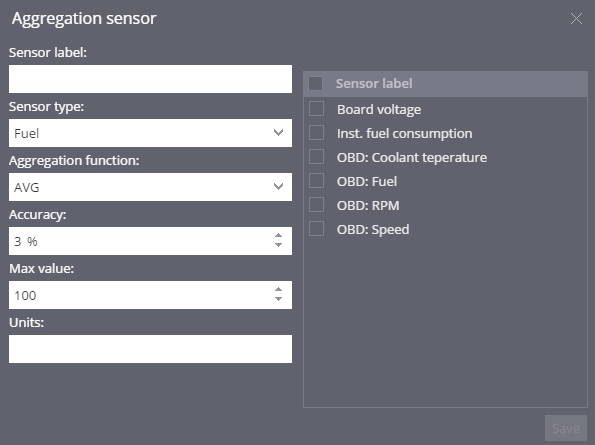The height and width of the screenshot is (445, 595).
Task: Focus the Units text field
Action: tap(150, 349)
